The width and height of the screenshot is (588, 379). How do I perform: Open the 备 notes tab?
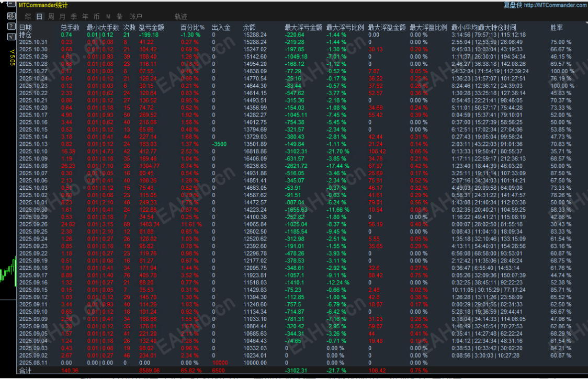(x=119, y=17)
